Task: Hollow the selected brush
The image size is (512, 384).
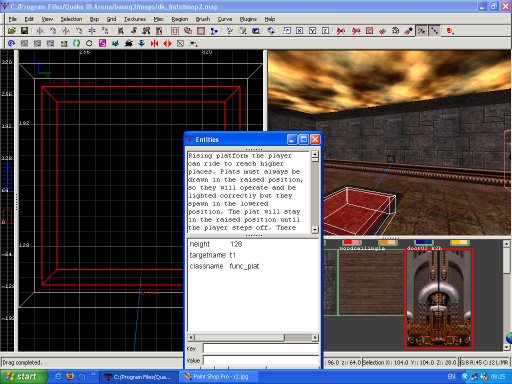Action: 201,31
